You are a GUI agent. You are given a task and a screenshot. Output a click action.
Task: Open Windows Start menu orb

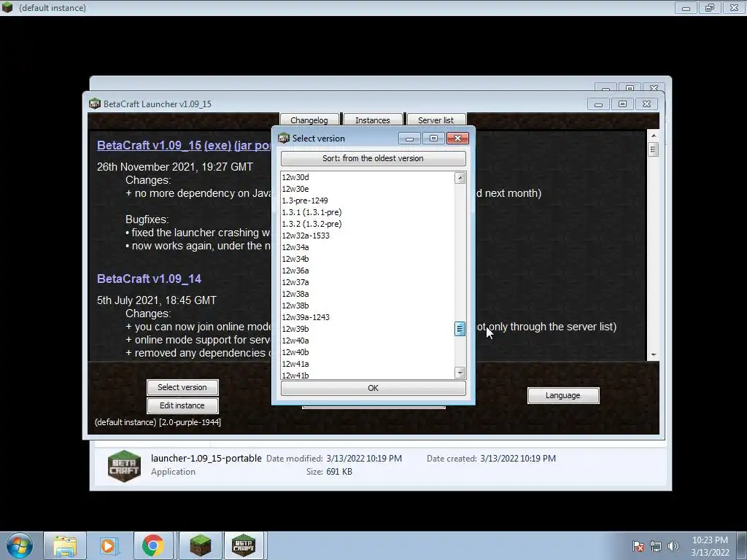19,545
